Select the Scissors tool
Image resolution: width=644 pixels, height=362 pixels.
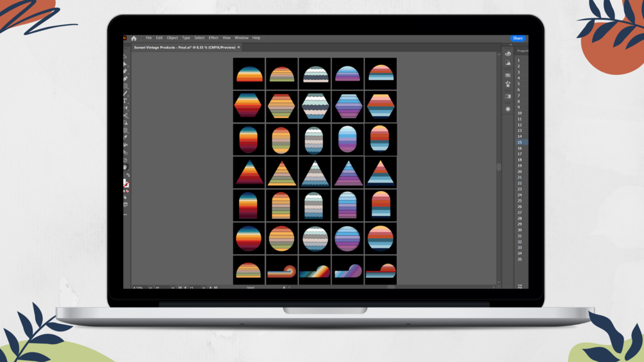(x=126, y=115)
